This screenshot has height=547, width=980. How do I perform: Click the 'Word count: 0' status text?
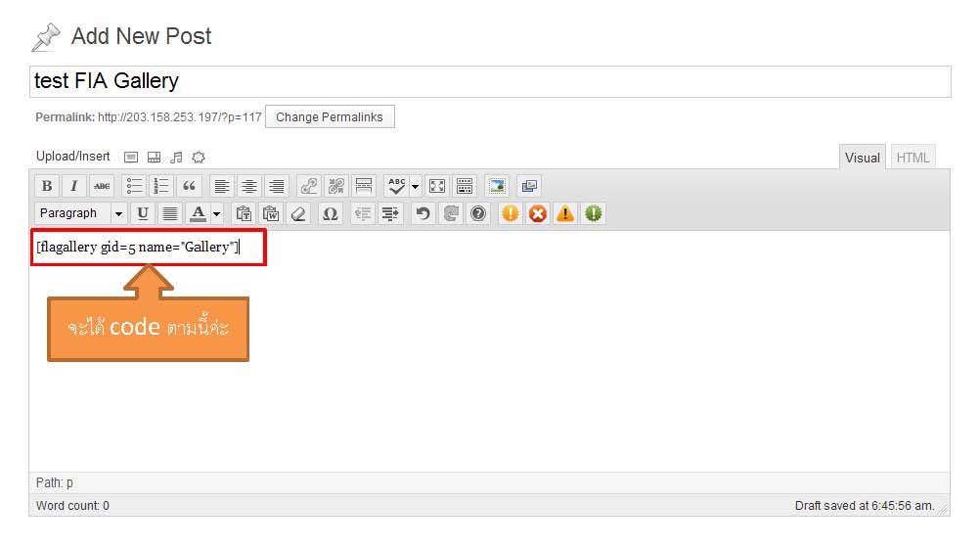click(x=72, y=505)
